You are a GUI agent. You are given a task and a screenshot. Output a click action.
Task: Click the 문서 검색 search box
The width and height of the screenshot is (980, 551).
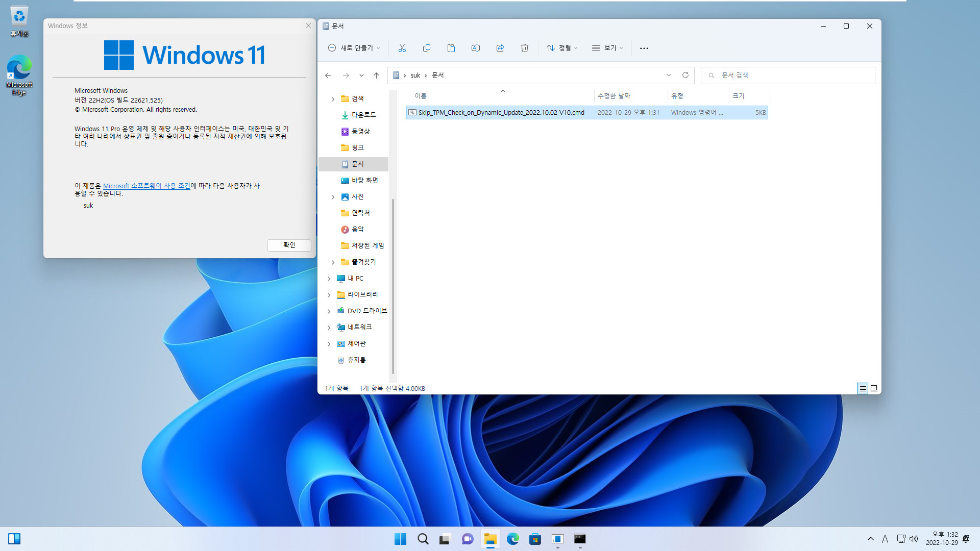[x=788, y=76]
